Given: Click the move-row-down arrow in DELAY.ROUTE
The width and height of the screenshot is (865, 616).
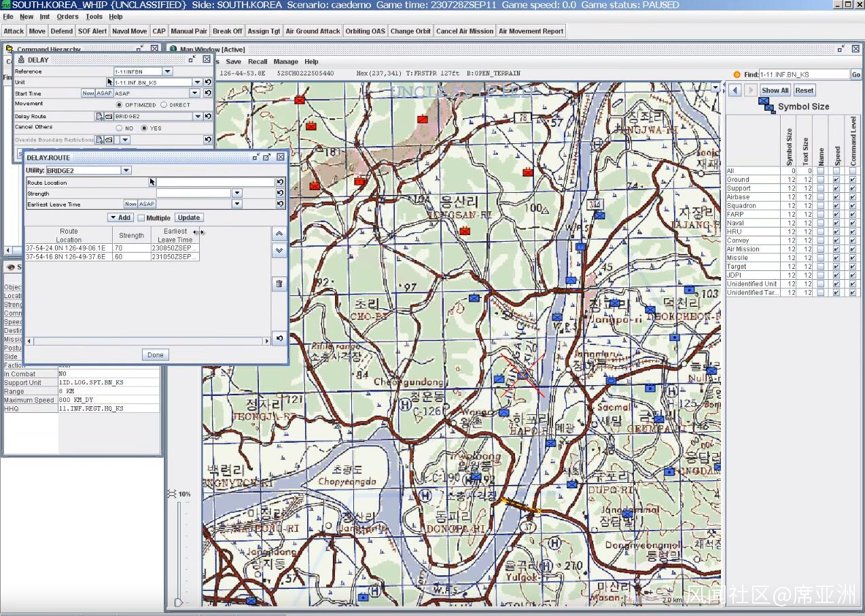Looking at the screenshot, I should 279,251.
